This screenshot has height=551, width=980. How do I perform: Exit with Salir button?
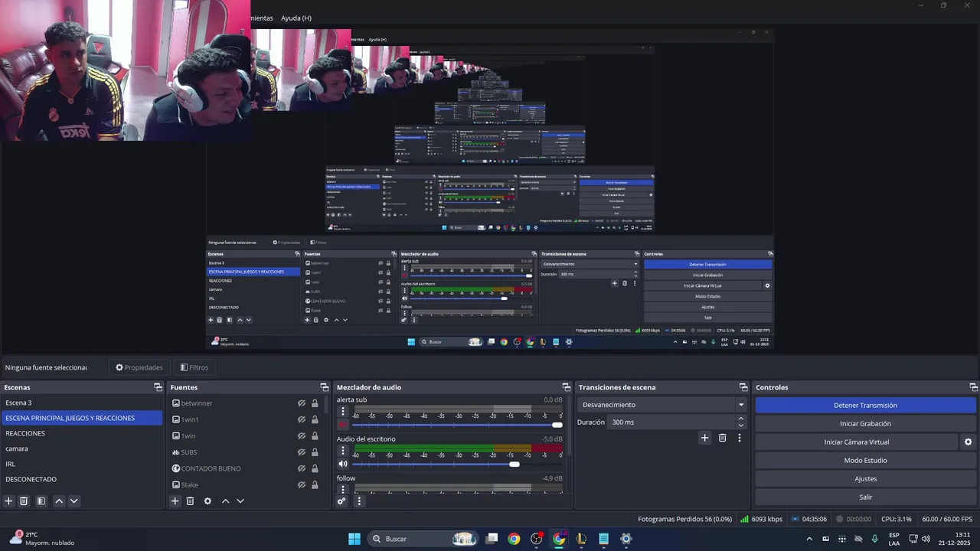tap(865, 497)
